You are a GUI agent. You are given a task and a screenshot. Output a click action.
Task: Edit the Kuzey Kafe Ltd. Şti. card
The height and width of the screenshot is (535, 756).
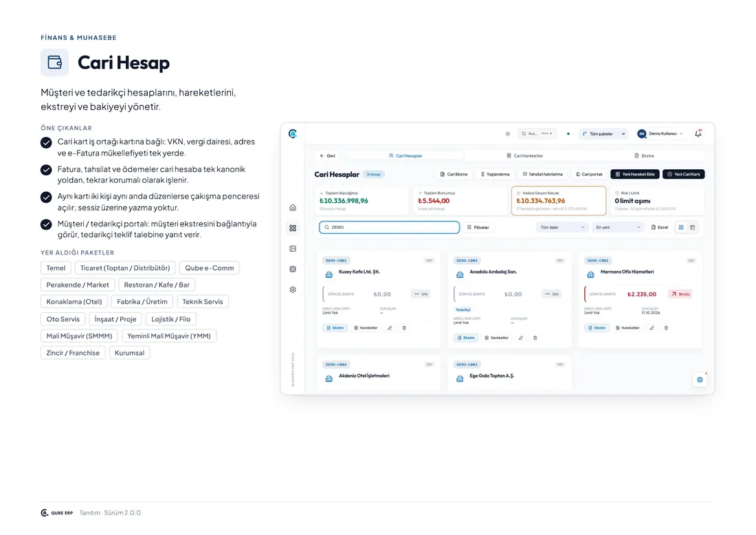(390, 328)
